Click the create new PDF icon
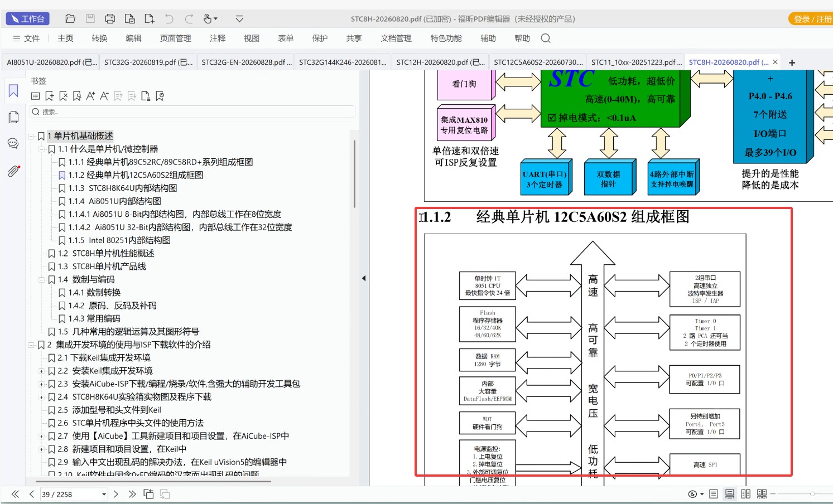Image resolution: width=833 pixels, height=504 pixels. pyautogui.click(x=150, y=19)
